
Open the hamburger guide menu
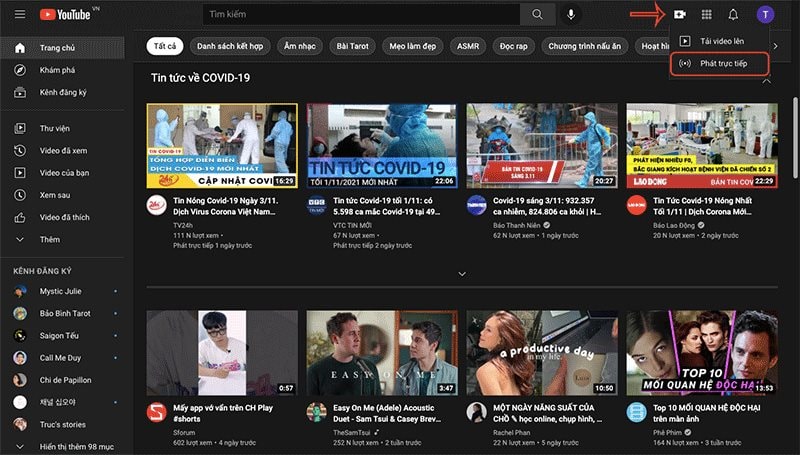[x=19, y=15]
